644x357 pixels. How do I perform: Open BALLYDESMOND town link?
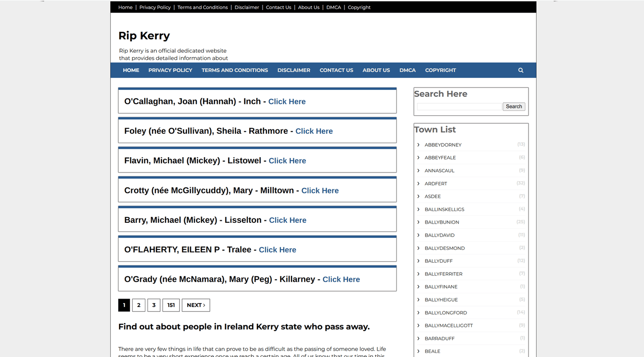coord(444,248)
